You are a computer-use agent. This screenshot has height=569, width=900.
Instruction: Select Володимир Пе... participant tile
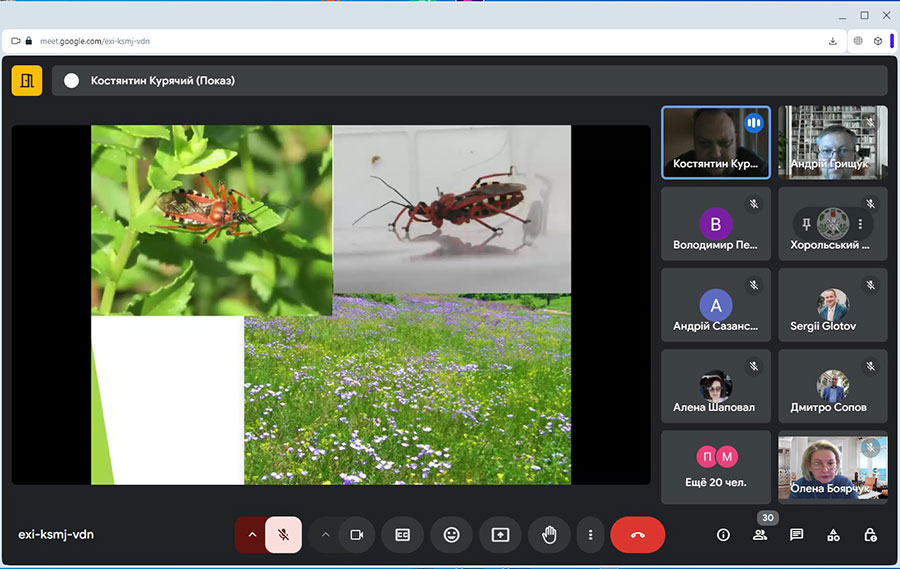[x=716, y=224]
